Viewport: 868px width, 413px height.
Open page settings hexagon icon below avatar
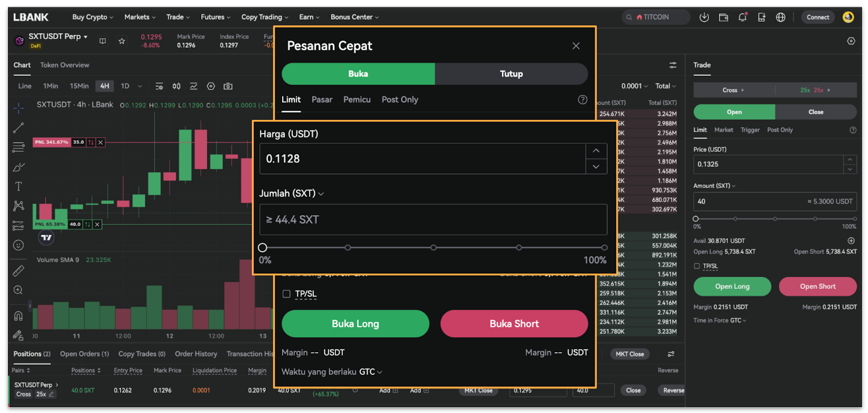point(851,41)
